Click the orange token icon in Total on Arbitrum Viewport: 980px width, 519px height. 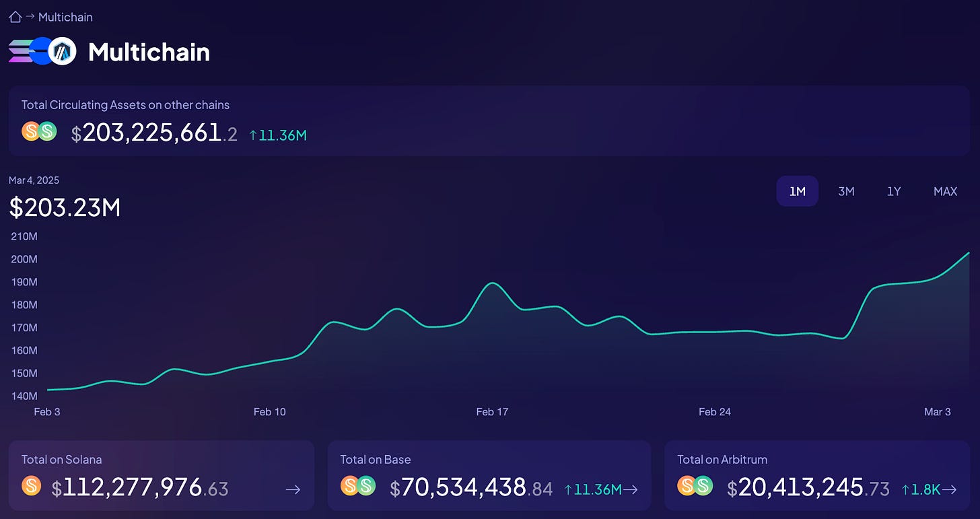[x=687, y=485]
